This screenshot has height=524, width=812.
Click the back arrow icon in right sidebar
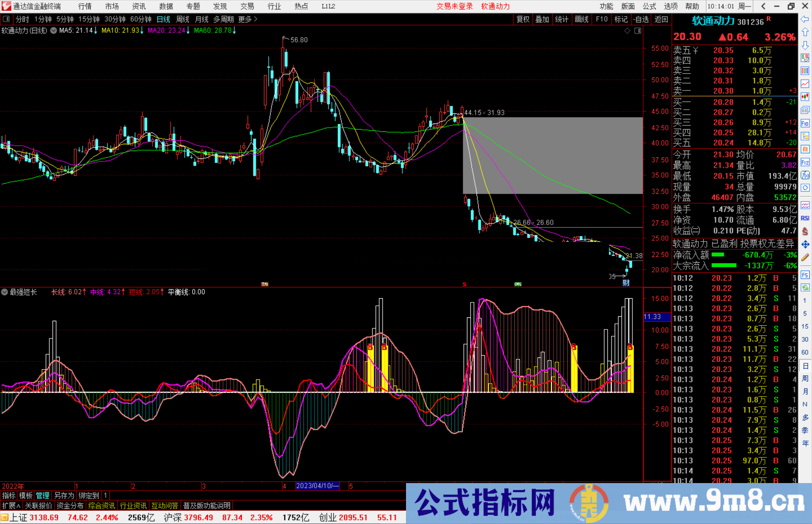805,19
